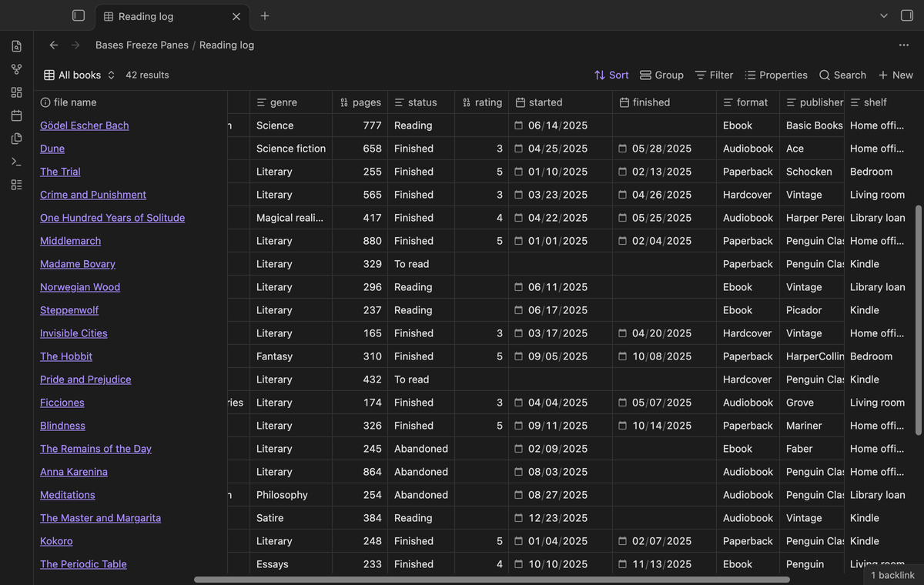
Task: Navigate forward with right arrow
Action: pyautogui.click(x=75, y=45)
